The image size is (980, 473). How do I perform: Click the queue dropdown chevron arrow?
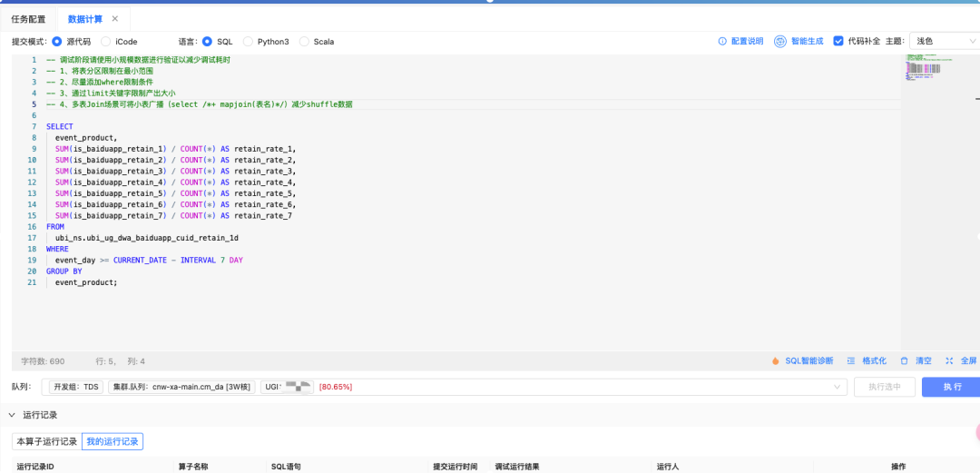838,388
